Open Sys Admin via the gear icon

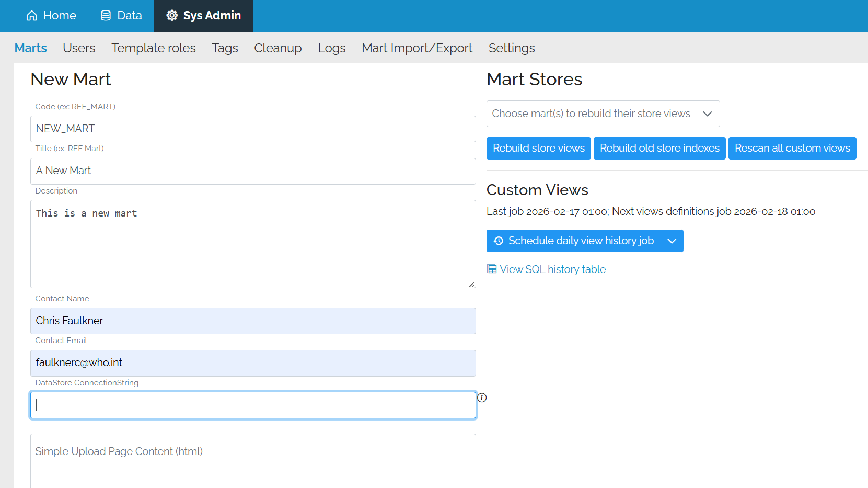[x=171, y=15]
